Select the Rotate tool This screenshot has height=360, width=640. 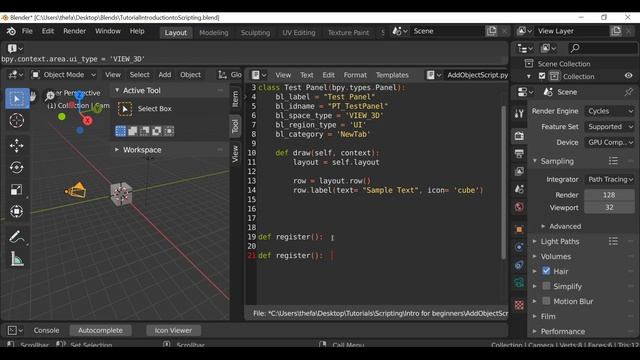click(17, 167)
